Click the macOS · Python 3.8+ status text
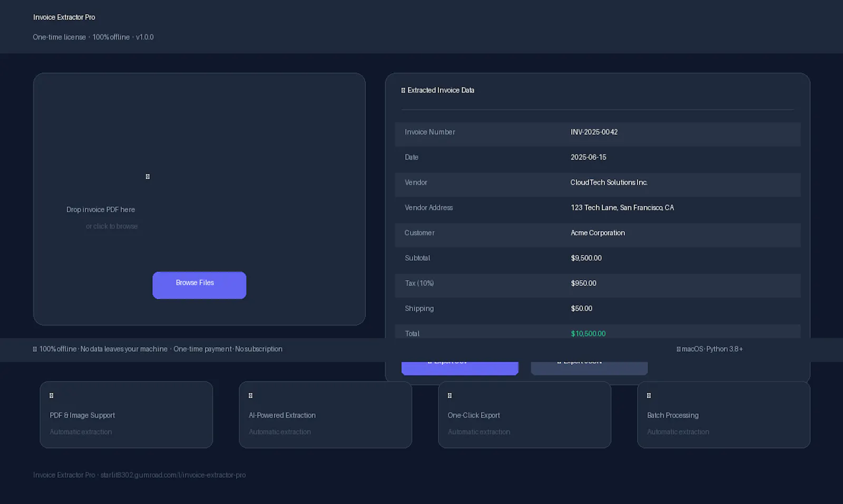 click(712, 349)
